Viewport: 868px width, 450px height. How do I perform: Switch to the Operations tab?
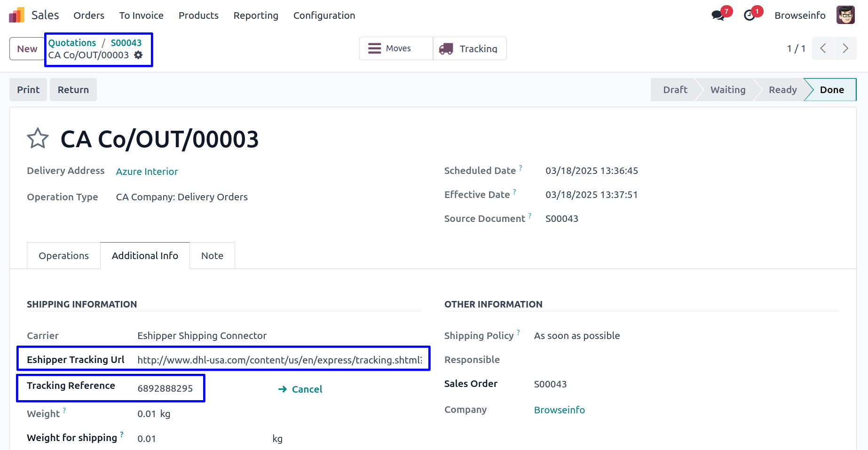click(63, 256)
